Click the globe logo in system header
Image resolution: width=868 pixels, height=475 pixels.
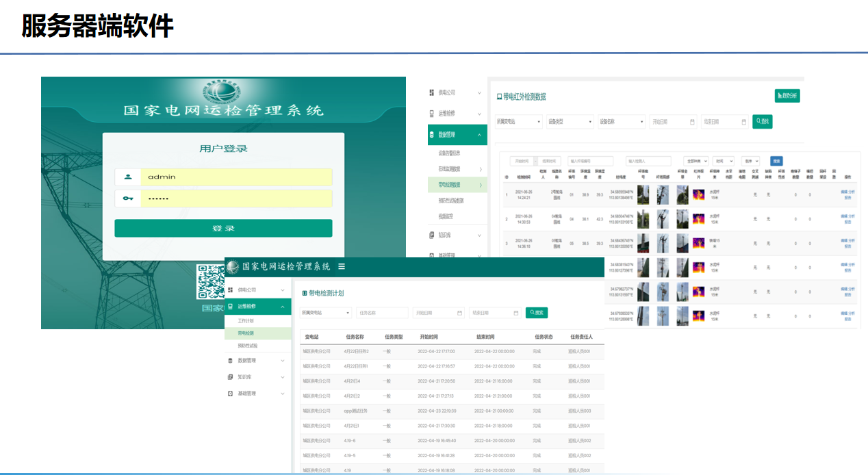pyautogui.click(x=232, y=267)
